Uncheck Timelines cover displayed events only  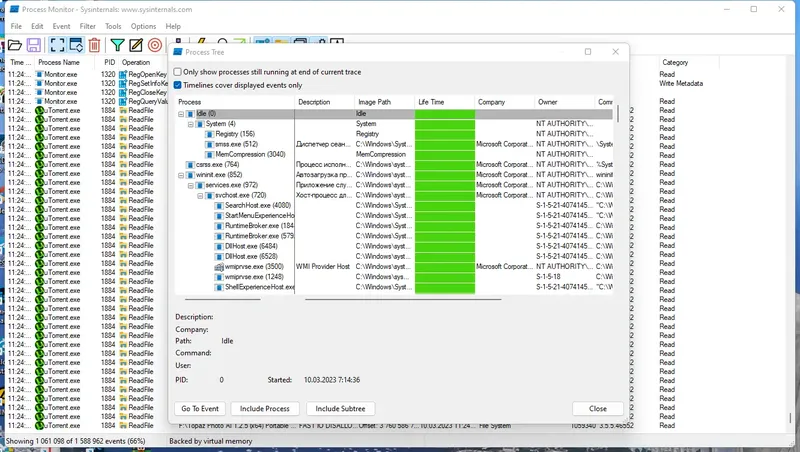[x=178, y=85]
